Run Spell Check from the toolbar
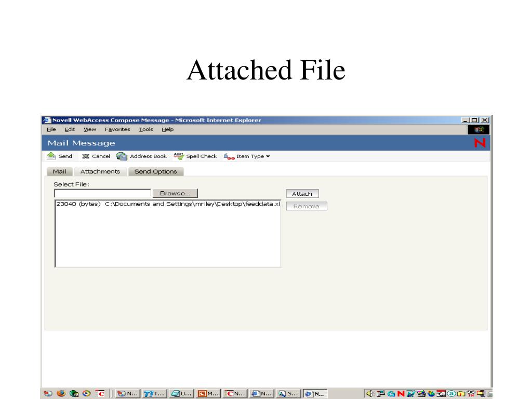532x399 pixels. click(179, 156)
